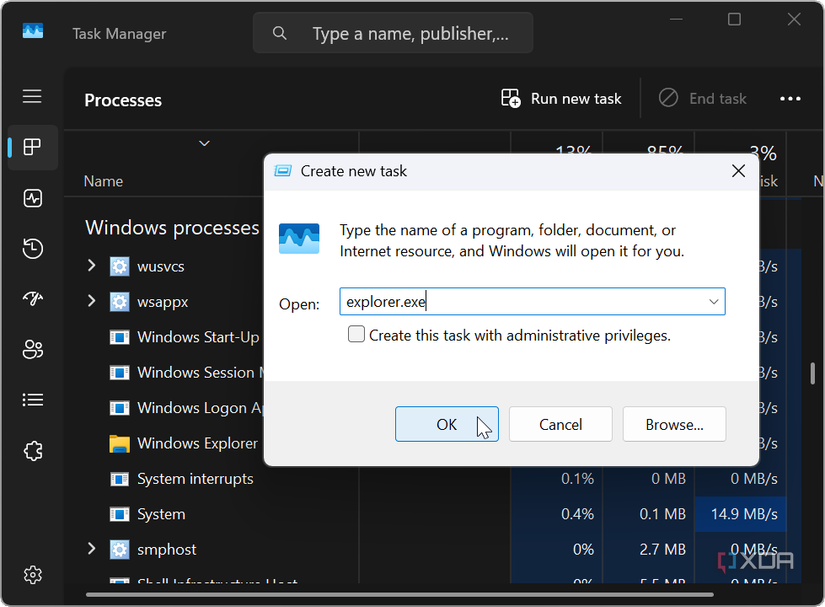The height and width of the screenshot is (607, 825).
Task: Open the App history view
Action: pyautogui.click(x=32, y=248)
